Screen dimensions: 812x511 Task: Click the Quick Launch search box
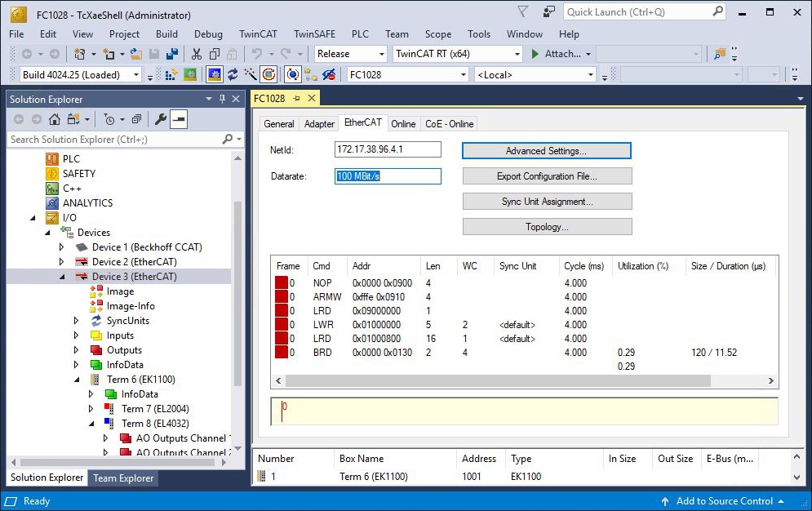644,12
